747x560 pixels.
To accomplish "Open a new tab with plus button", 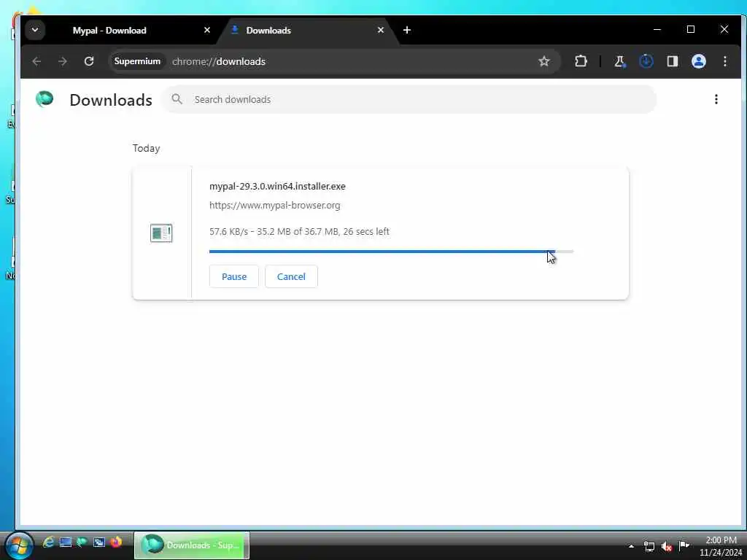I will coord(406,30).
